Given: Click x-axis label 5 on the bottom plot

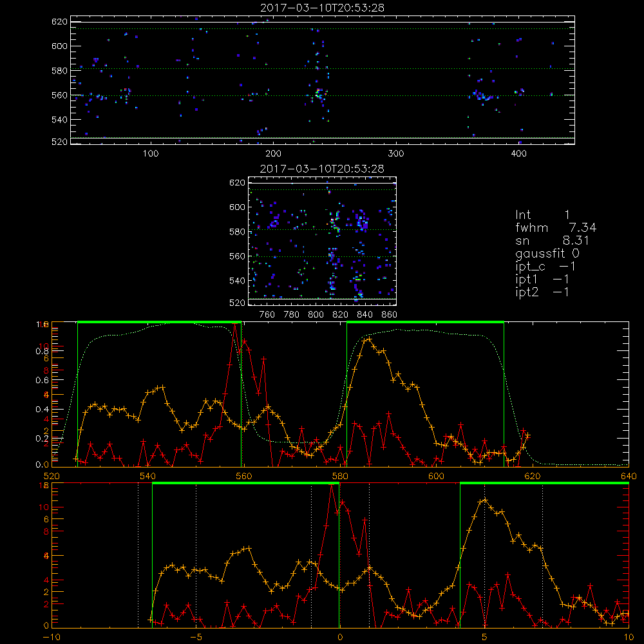Looking at the screenshot, I should click(x=484, y=637).
